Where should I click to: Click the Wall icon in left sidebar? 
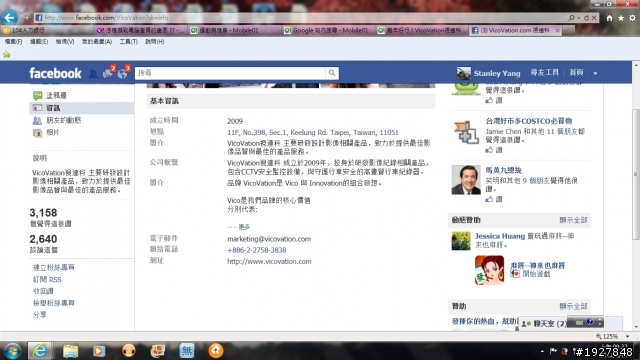(x=38, y=96)
